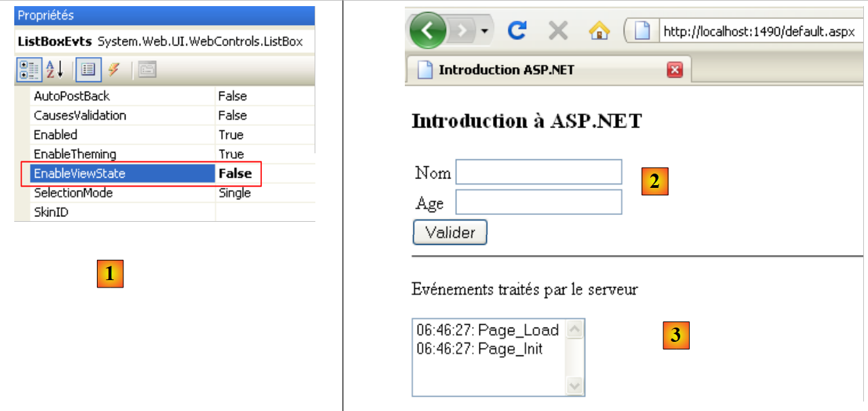
Task: Click the browser Stop loading X icon
Action: (558, 31)
